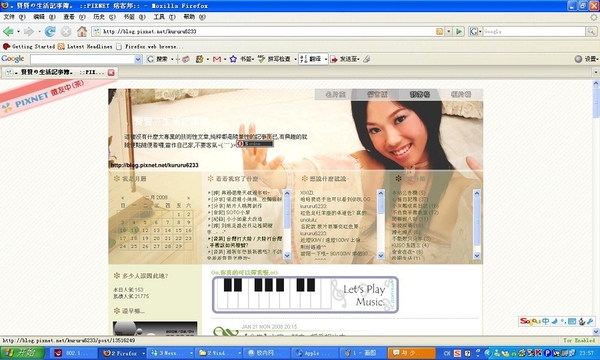Click the orange flashing taskbar chat button
The width and height of the screenshot is (600, 360).
tap(412, 353)
